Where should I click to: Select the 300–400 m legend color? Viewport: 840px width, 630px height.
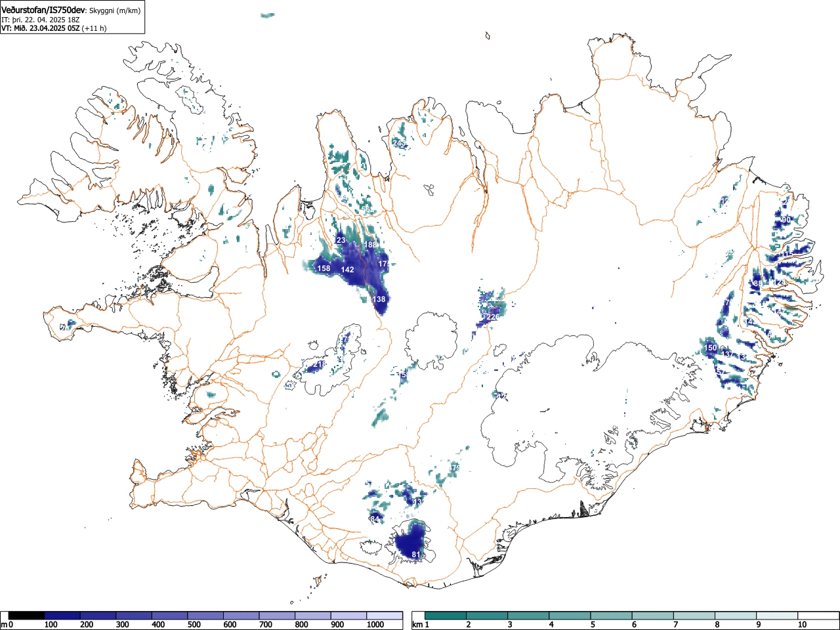(134, 616)
